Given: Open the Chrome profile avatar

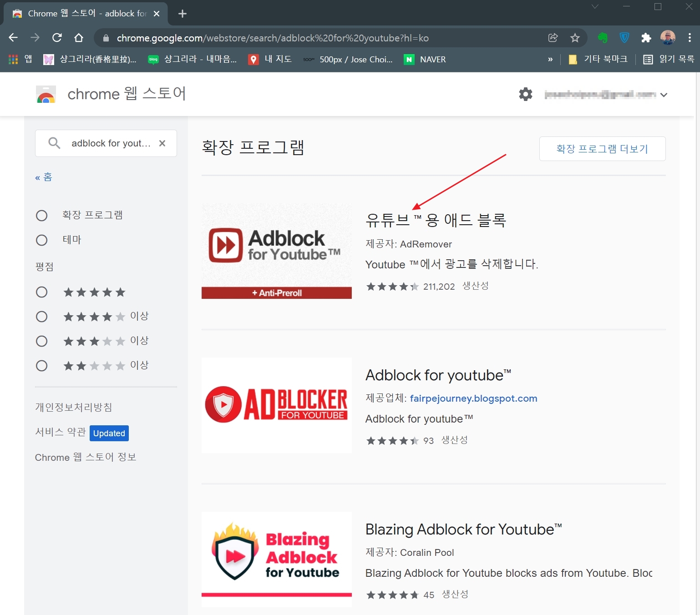Looking at the screenshot, I should coord(668,38).
